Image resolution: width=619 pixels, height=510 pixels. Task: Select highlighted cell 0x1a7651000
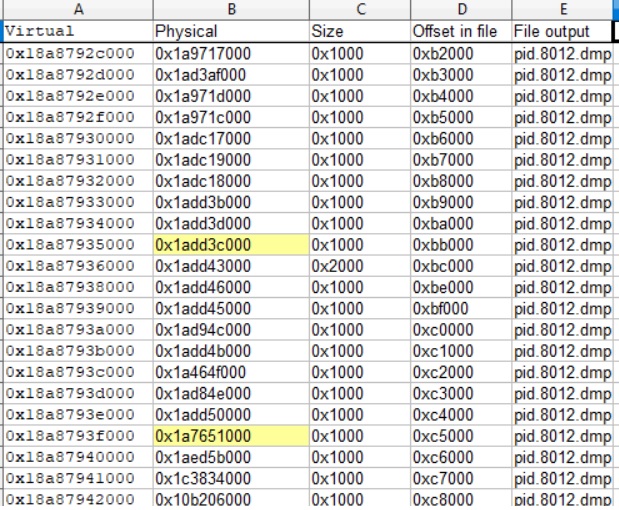tap(231, 436)
